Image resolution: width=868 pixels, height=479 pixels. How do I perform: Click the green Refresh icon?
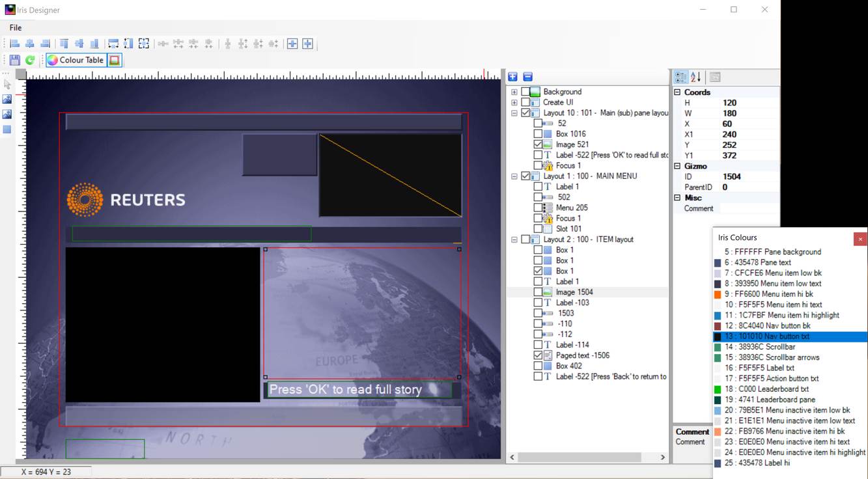click(30, 60)
